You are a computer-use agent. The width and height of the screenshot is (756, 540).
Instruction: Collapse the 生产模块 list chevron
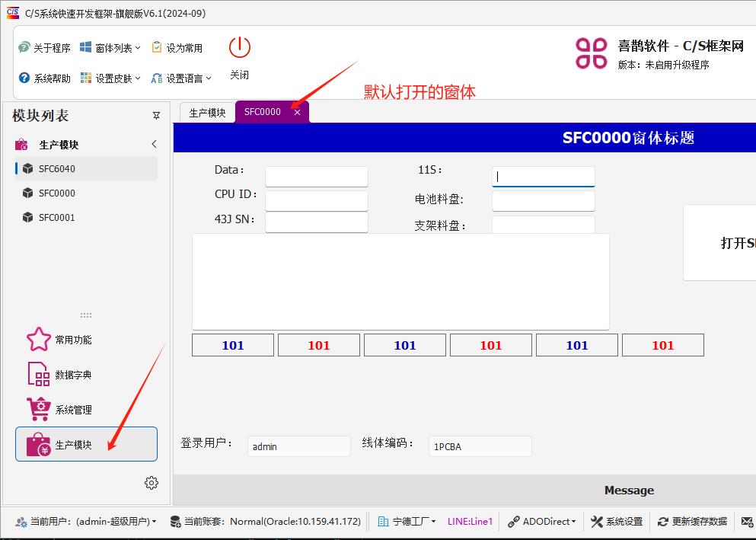pyautogui.click(x=154, y=144)
